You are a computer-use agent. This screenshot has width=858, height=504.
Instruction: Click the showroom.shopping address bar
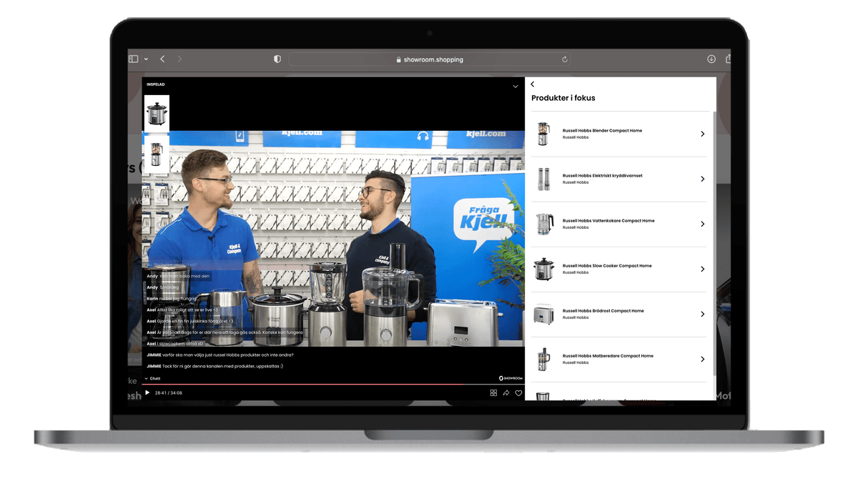(x=430, y=59)
